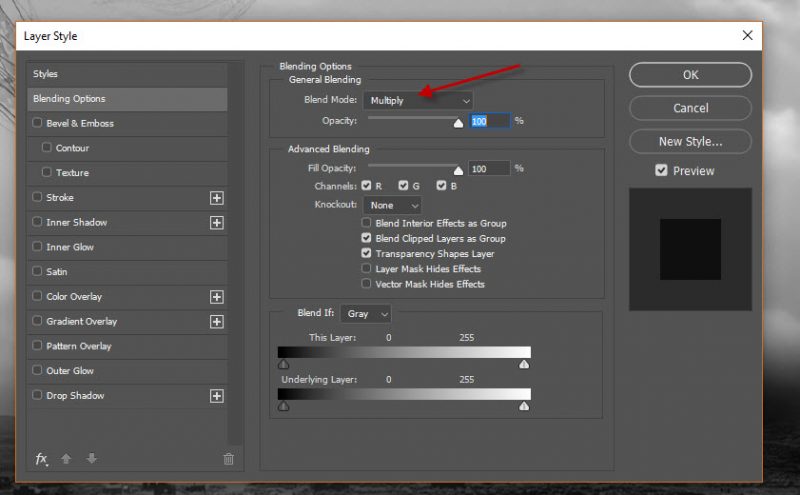Viewport: 800px width, 495px height.
Task: Enable the Bevel & Emboss checkbox
Action: click(x=38, y=124)
